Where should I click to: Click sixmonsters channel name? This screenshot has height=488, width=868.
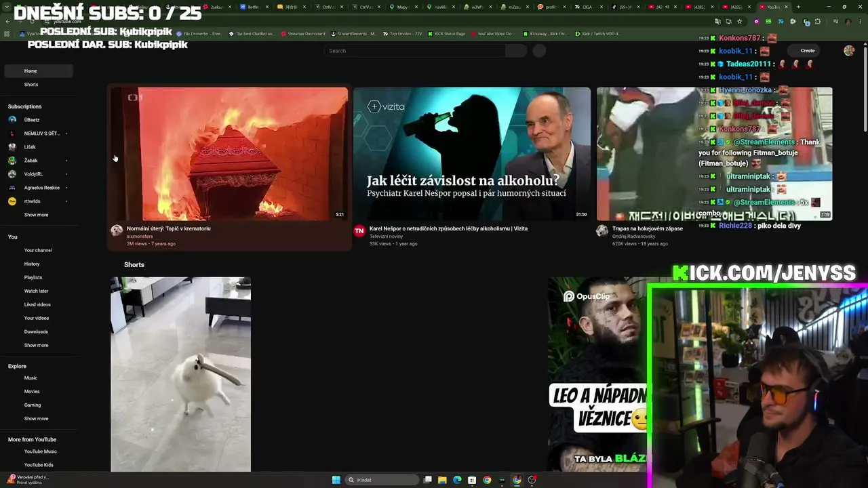tap(140, 237)
